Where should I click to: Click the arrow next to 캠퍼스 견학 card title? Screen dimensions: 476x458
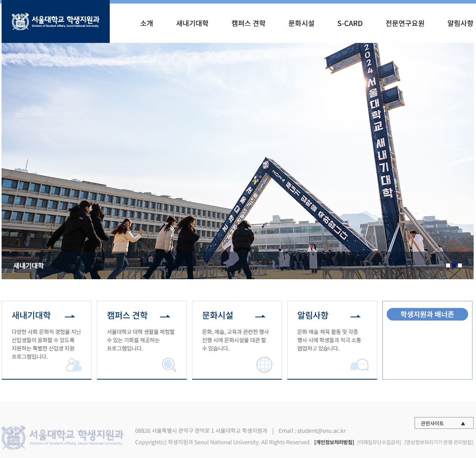point(166,316)
